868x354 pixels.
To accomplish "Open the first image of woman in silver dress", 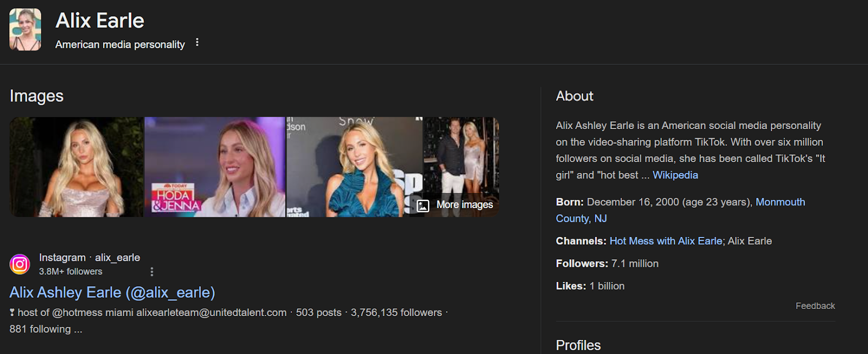I will click(x=76, y=167).
